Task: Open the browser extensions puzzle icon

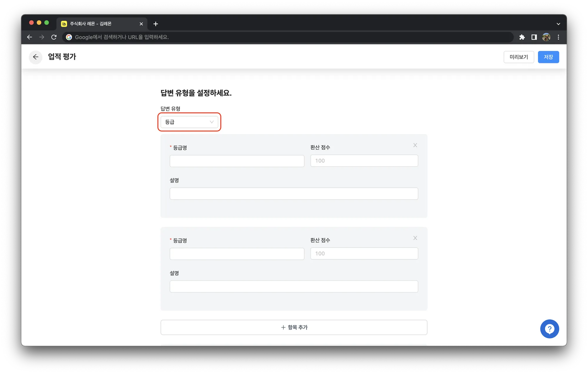Action: [522, 37]
